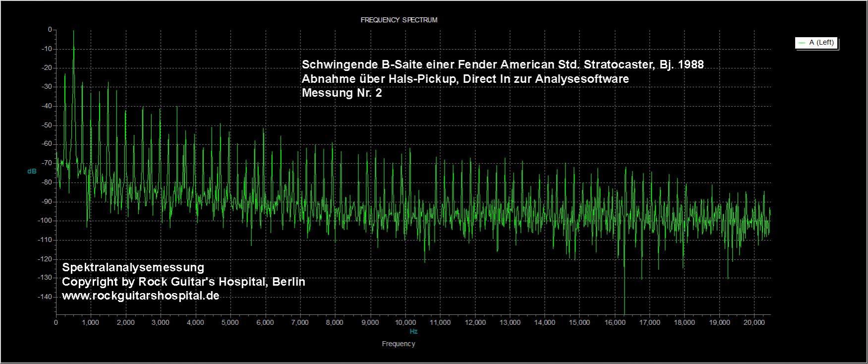Click the Spektralanalysemessung caption text
Image resolution: width=868 pixels, height=364 pixels.
point(133,268)
